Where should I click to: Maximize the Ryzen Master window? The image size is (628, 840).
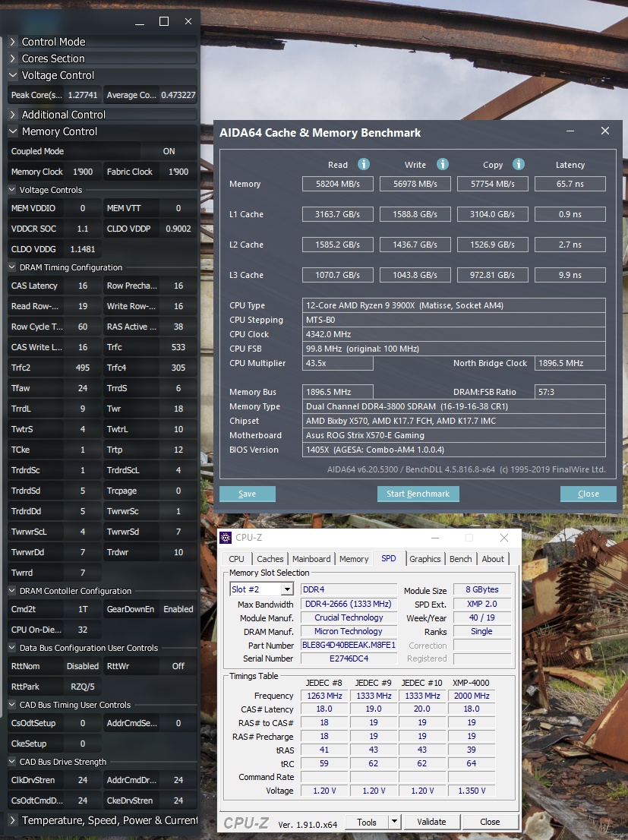click(164, 21)
